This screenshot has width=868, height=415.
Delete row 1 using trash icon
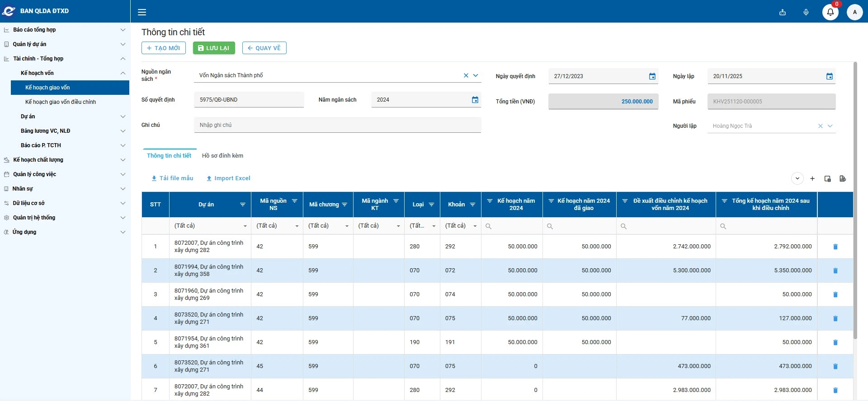click(x=835, y=247)
